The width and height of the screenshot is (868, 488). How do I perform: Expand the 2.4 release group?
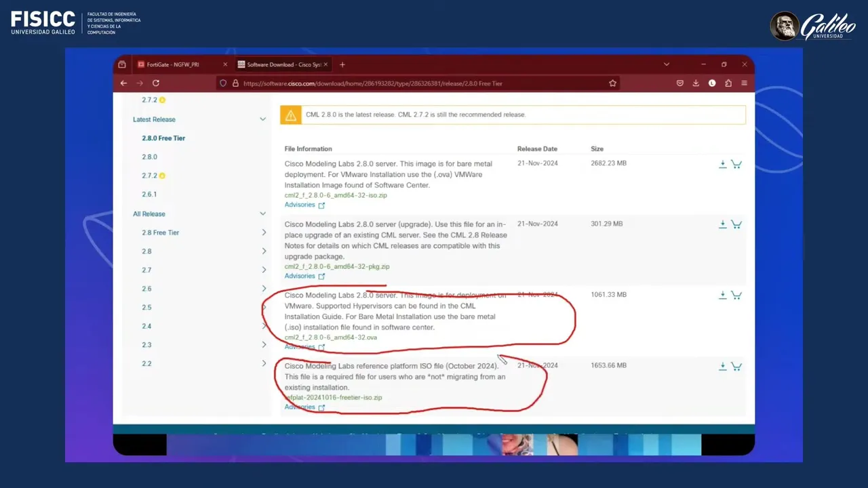264,326
